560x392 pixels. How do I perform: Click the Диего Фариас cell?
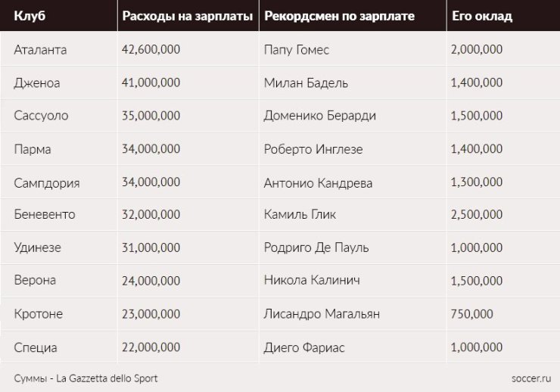(304, 347)
